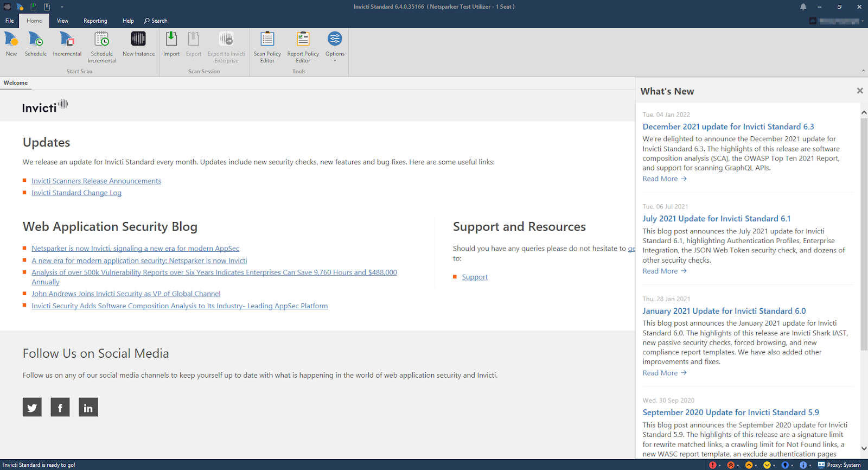Open a New Instance of Invicti

click(138, 44)
